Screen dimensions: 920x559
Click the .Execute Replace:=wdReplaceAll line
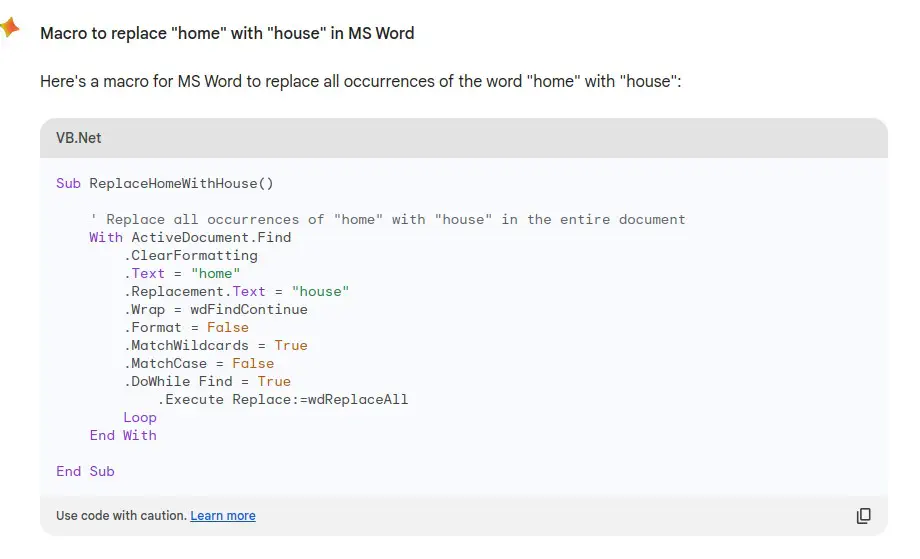283,399
